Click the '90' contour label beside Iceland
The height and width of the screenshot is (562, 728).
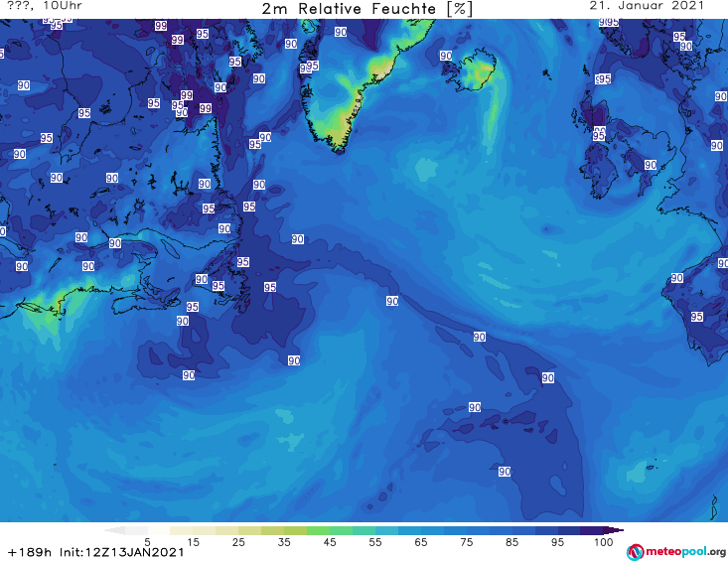446,56
